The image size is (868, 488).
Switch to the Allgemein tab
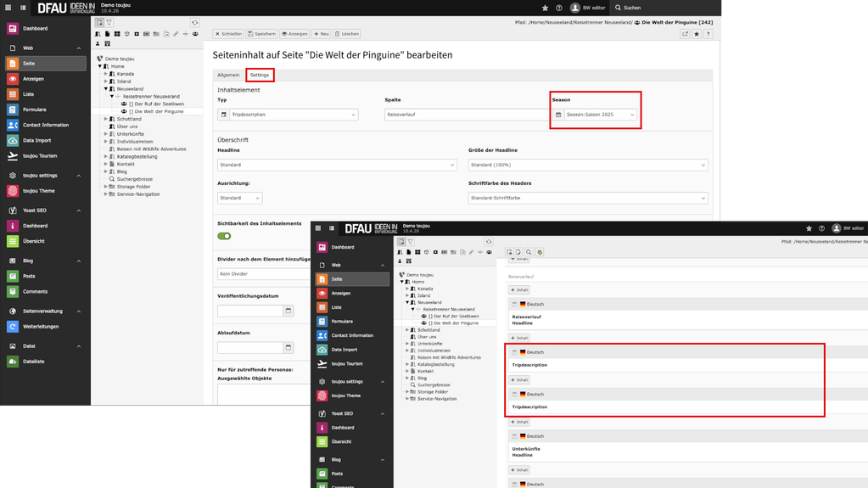tap(228, 75)
